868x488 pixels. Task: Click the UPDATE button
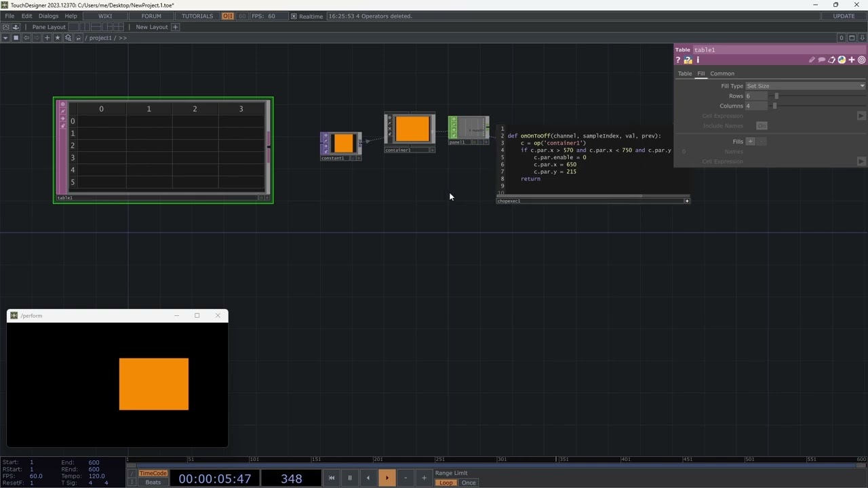[x=844, y=16]
